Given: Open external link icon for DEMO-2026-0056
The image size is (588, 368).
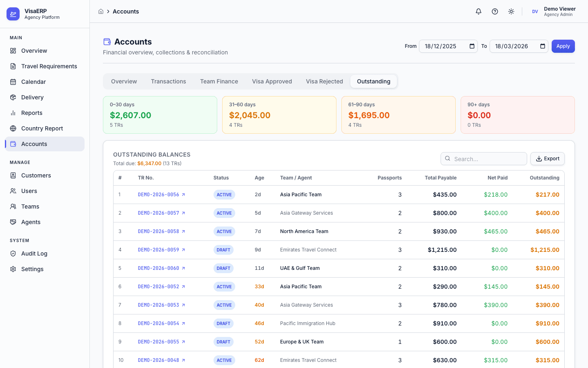Looking at the screenshot, I should tap(183, 195).
